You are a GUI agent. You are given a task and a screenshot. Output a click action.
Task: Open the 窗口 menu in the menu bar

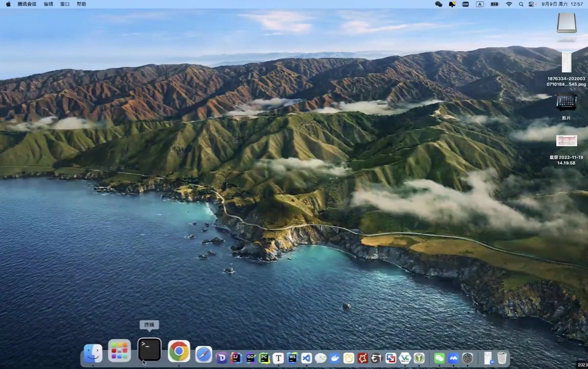pyautogui.click(x=65, y=4)
